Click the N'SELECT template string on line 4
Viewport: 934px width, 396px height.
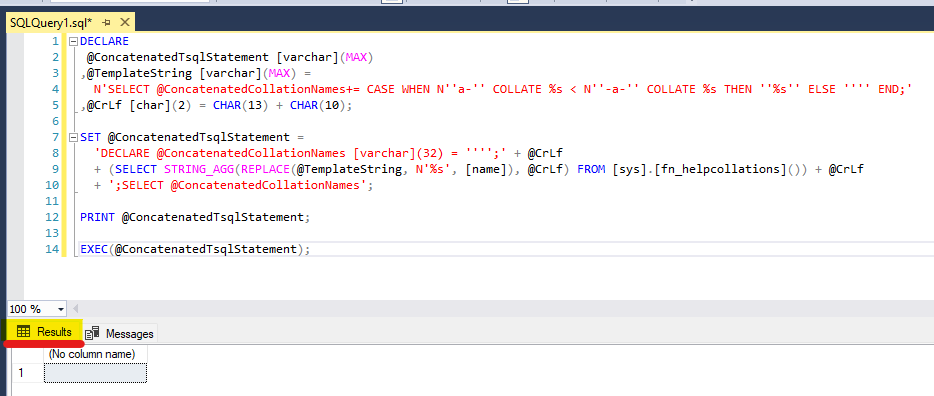click(503, 89)
